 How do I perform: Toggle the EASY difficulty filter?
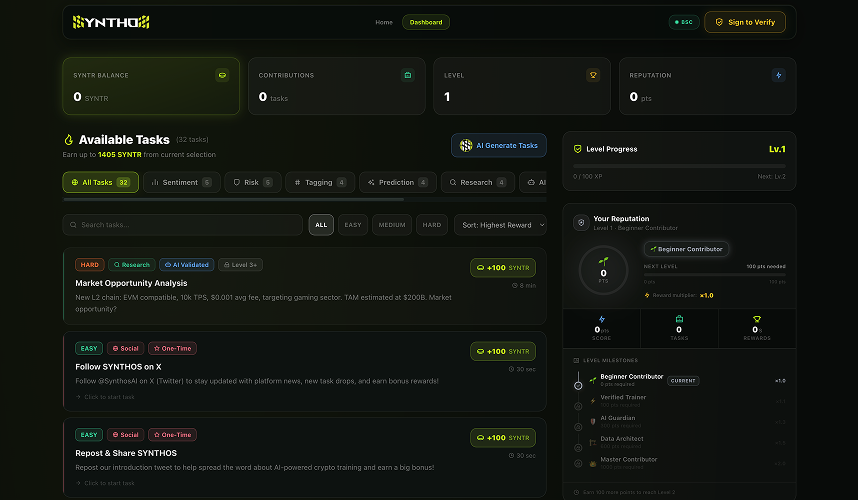(x=353, y=225)
